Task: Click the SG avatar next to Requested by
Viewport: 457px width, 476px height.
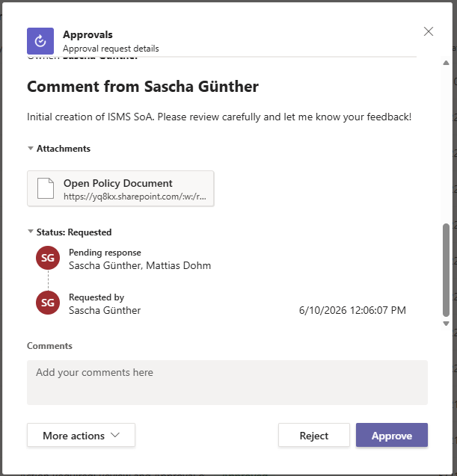Action: tap(48, 303)
